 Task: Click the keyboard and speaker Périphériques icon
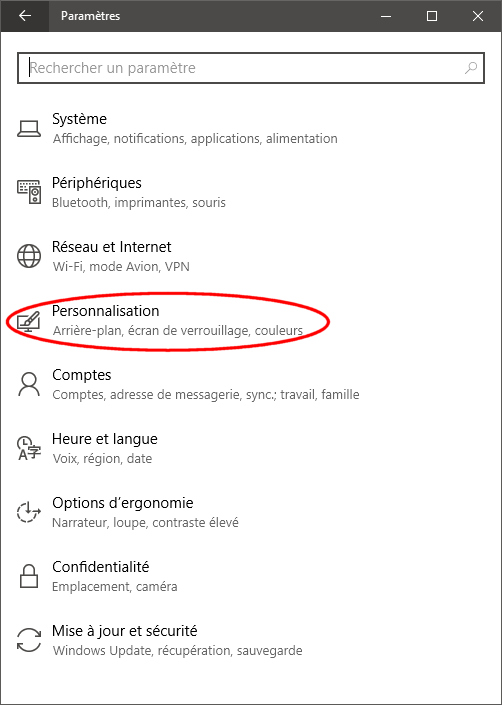[x=29, y=192]
